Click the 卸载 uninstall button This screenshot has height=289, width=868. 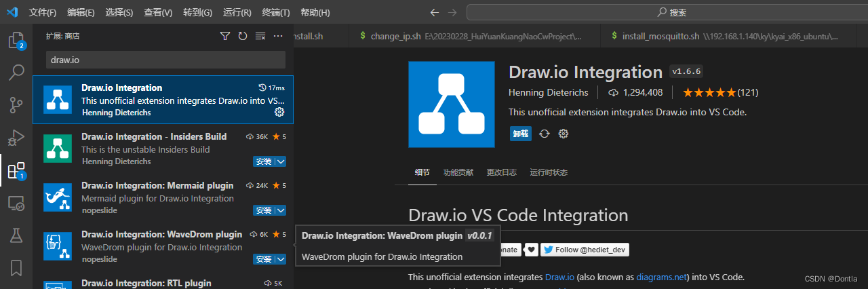pyautogui.click(x=521, y=134)
